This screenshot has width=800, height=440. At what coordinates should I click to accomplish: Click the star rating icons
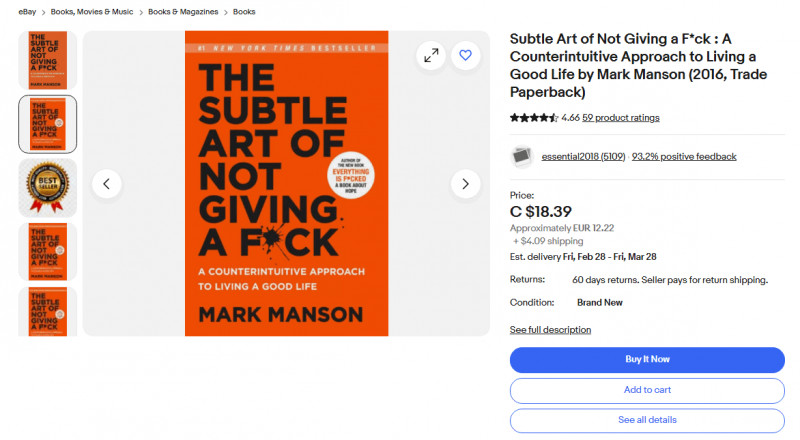tap(534, 118)
